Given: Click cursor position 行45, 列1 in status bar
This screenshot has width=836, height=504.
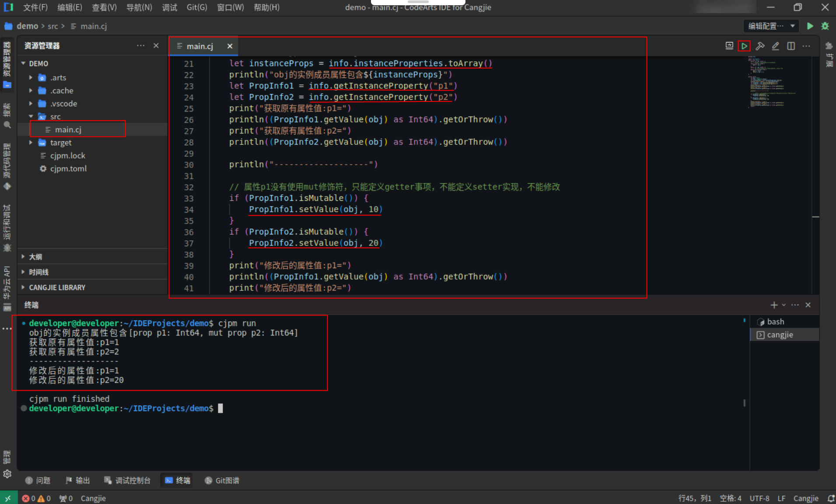Looking at the screenshot, I should (695, 498).
